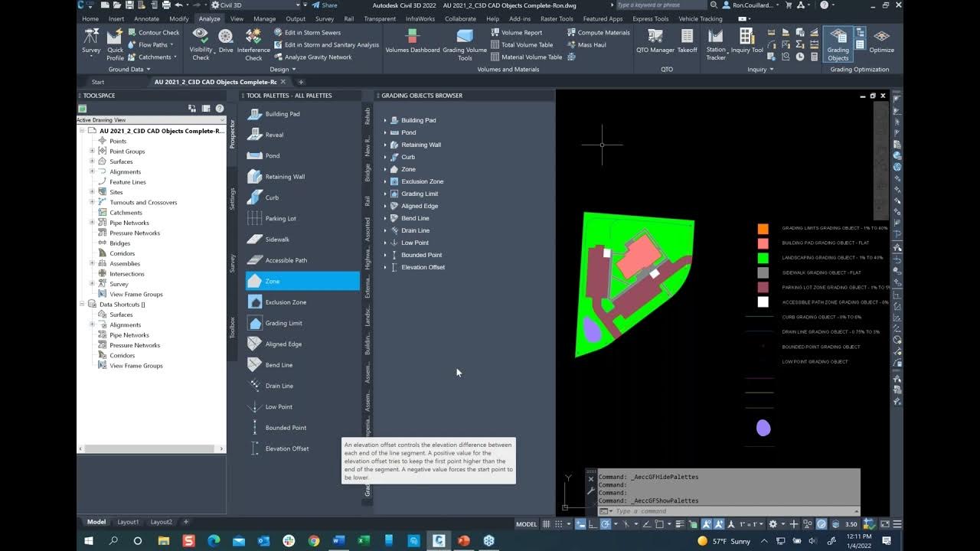This screenshot has width=980, height=551.
Task: Open the Volume Report
Action: pos(517,33)
